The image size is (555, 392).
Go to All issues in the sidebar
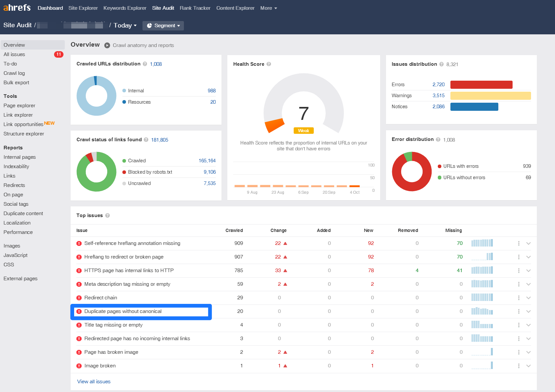point(14,54)
